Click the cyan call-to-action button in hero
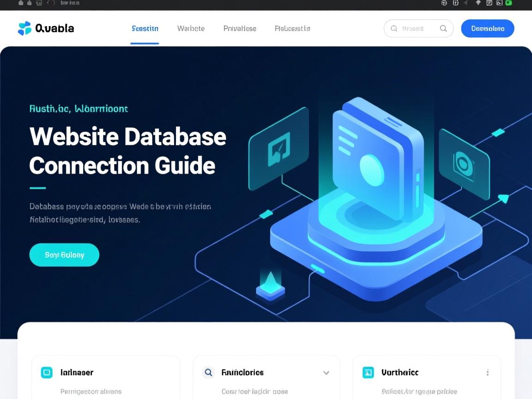 pos(64,255)
